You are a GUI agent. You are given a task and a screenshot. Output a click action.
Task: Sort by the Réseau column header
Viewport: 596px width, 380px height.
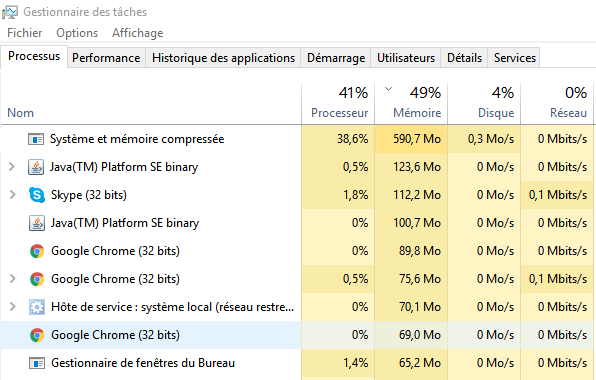(x=557, y=103)
